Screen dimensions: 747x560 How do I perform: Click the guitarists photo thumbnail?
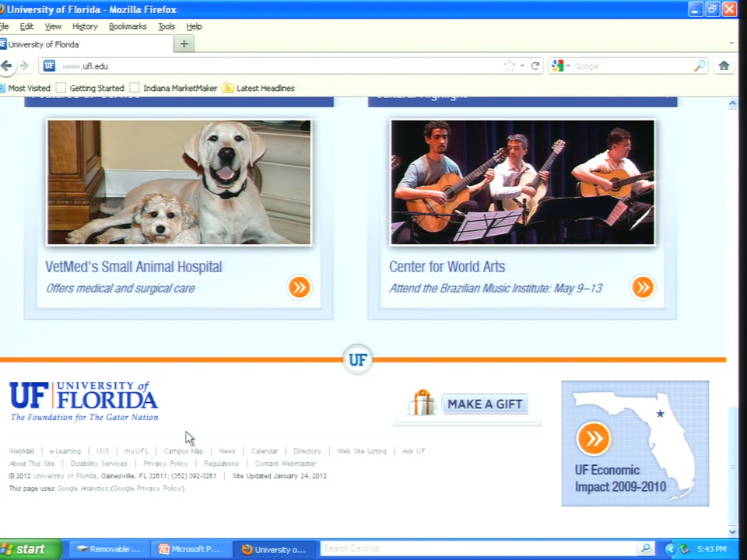[523, 182]
